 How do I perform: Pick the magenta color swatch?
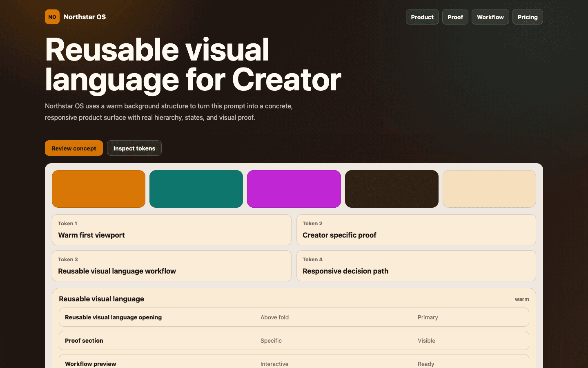[294, 189]
